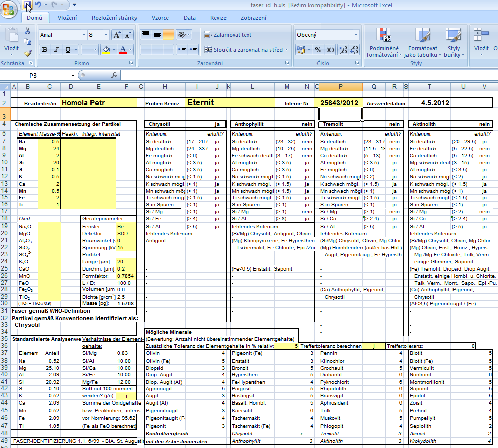Viewport: 498px width, 448px height.
Task: Align text left
Action: (146, 49)
